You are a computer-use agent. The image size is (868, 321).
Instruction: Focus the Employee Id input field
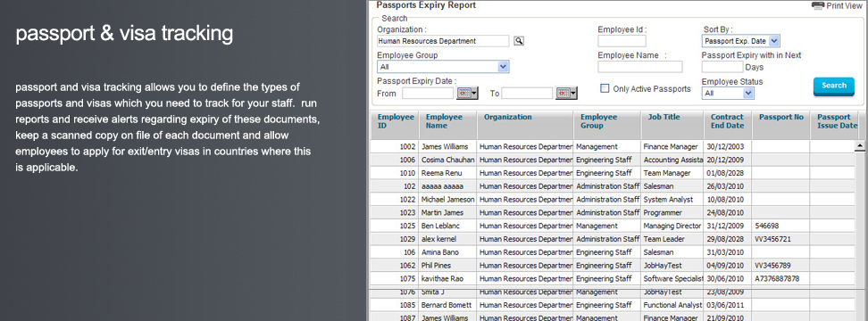[x=622, y=41]
